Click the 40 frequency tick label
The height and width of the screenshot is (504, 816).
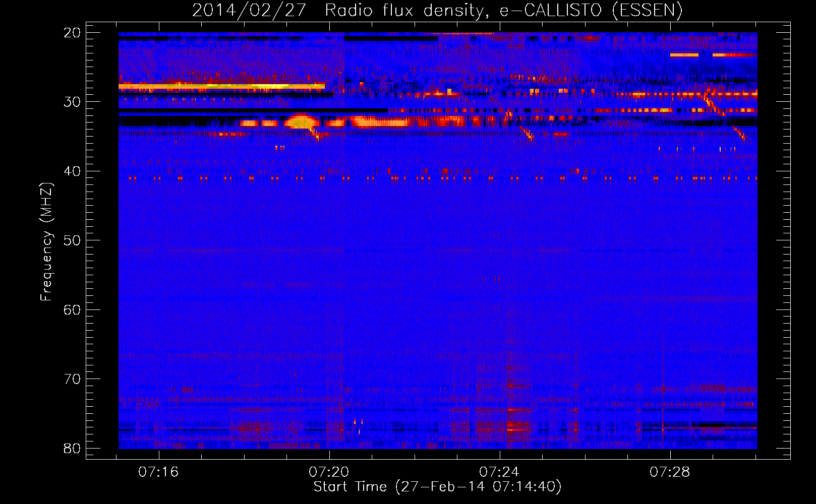coord(72,171)
